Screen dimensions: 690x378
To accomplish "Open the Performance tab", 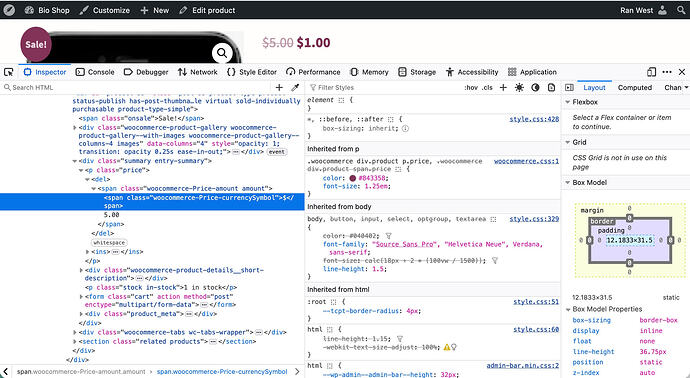I will (x=313, y=72).
